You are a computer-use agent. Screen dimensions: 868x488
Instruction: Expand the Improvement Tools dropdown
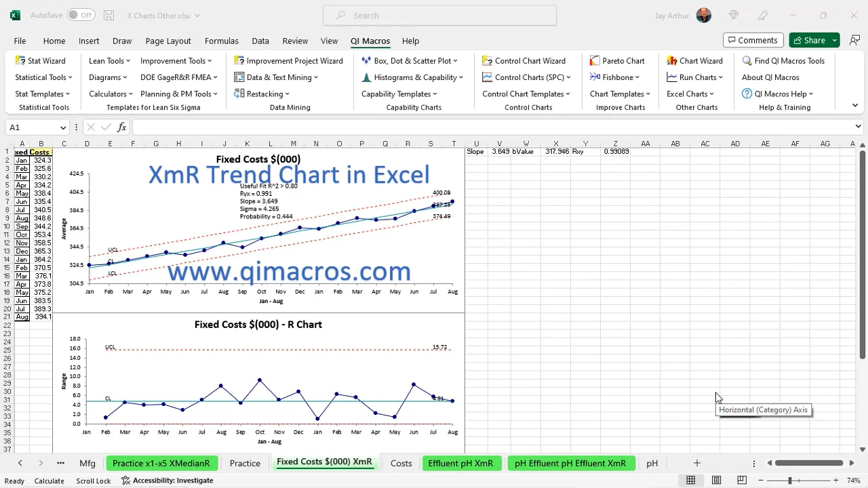pyautogui.click(x=176, y=61)
